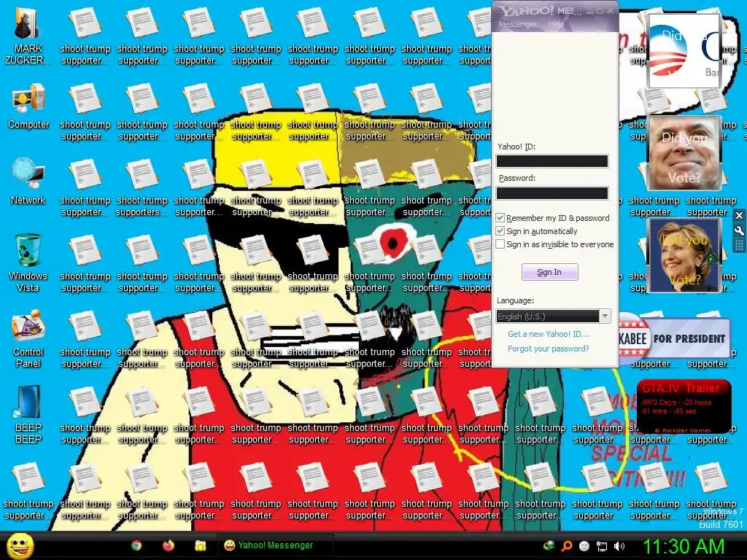Viewport: 747px width, 560px height.
Task: Click the Sign In button
Action: pyautogui.click(x=550, y=272)
